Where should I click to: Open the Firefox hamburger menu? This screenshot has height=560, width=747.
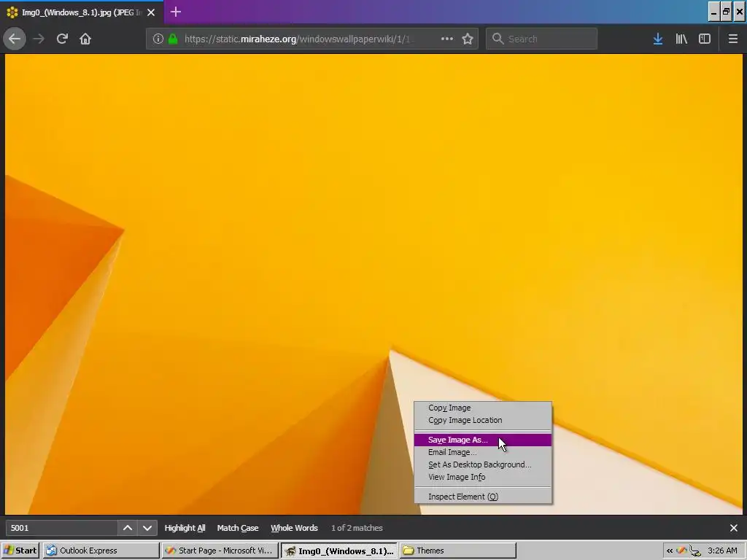pyautogui.click(x=733, y=39)
